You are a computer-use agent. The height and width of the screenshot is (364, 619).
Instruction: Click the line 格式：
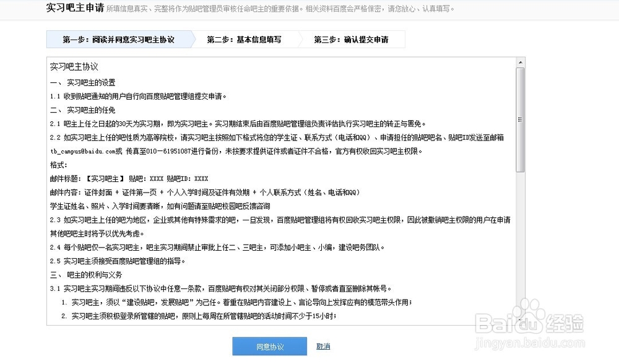tap(59, 165)
